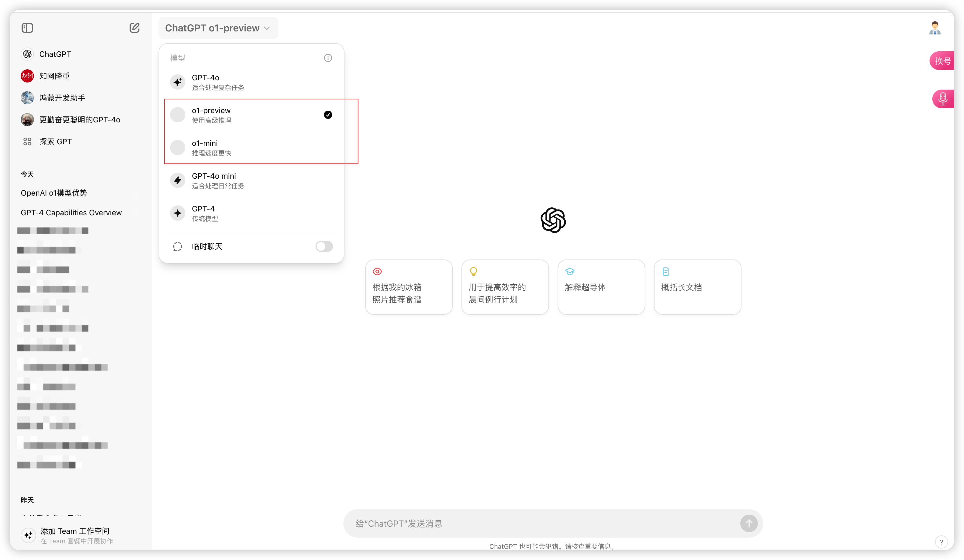Screen dimensions: 964x560
Task: Click the 概括长文档 suggestion card
Action: 697,287
